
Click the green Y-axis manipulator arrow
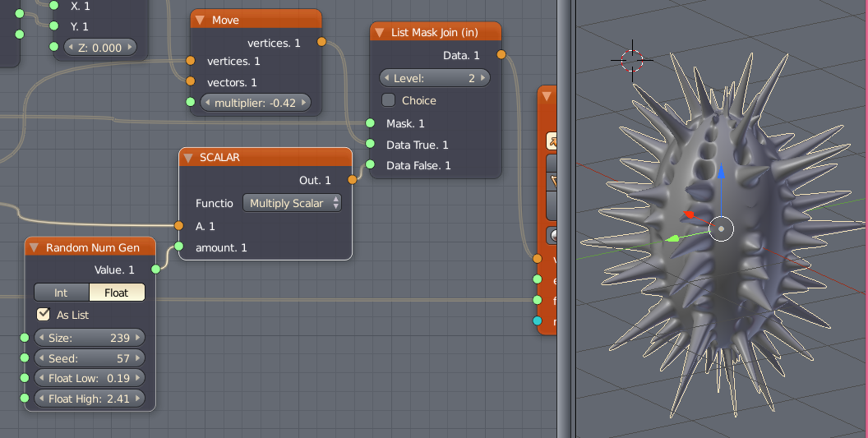click(672, 238)
